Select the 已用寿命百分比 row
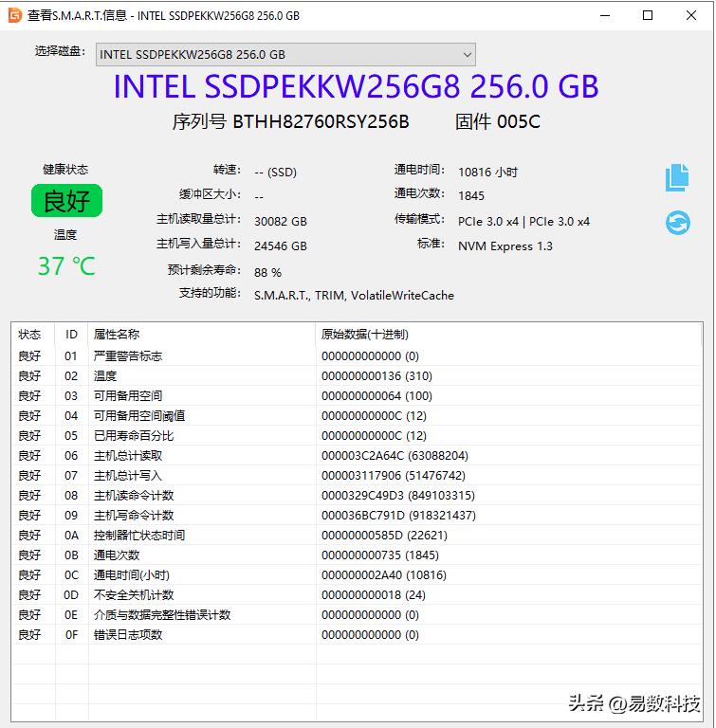This screenshot has width=716, height=728. click(134, 436)
